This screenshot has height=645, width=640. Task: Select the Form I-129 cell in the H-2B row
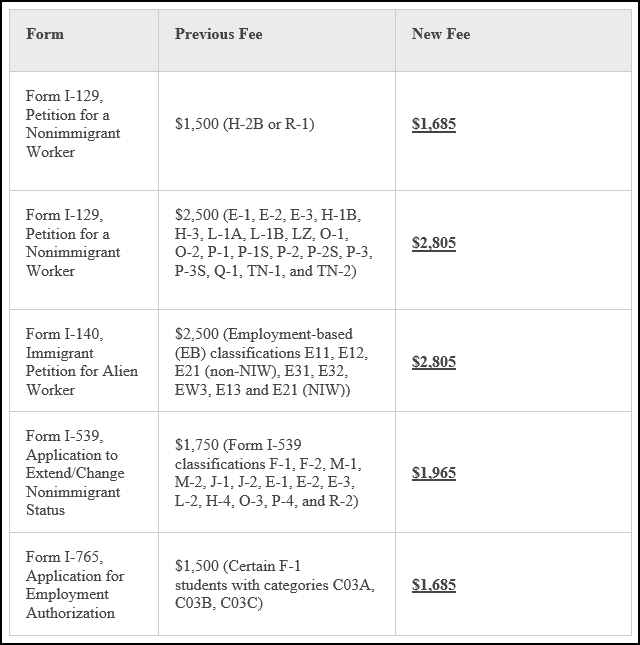coord(73,124)
